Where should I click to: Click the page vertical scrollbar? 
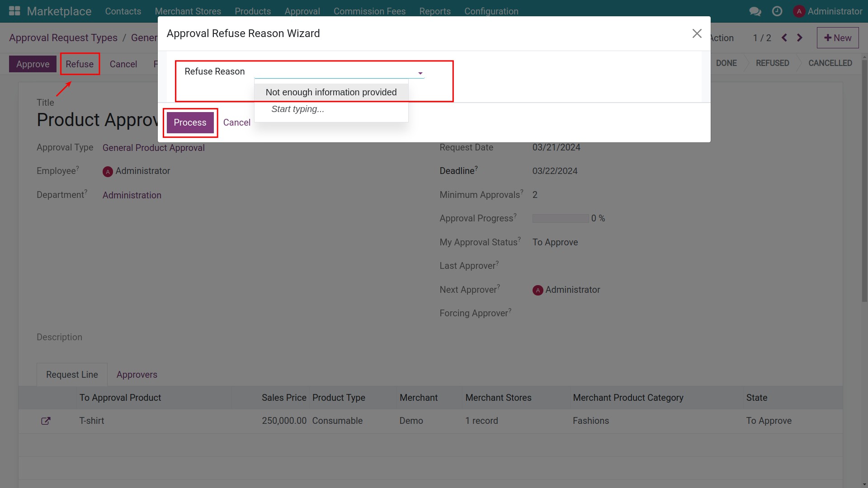[864, 181]
